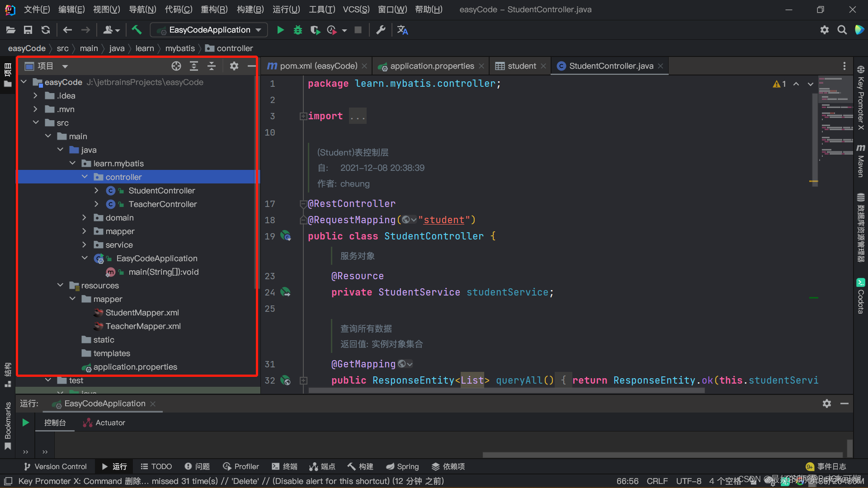
Task: Select TeacherMapper.xml in project tree
Action: click(x=143, y=326)
